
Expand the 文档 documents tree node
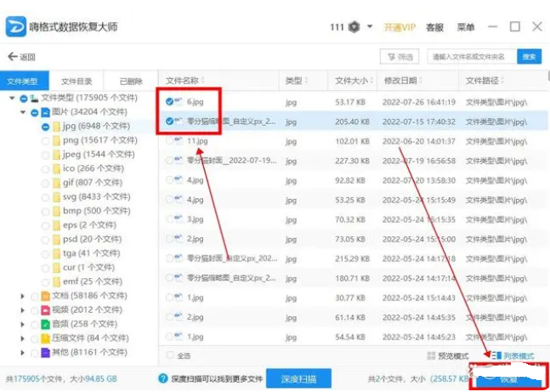click(23, 295)
